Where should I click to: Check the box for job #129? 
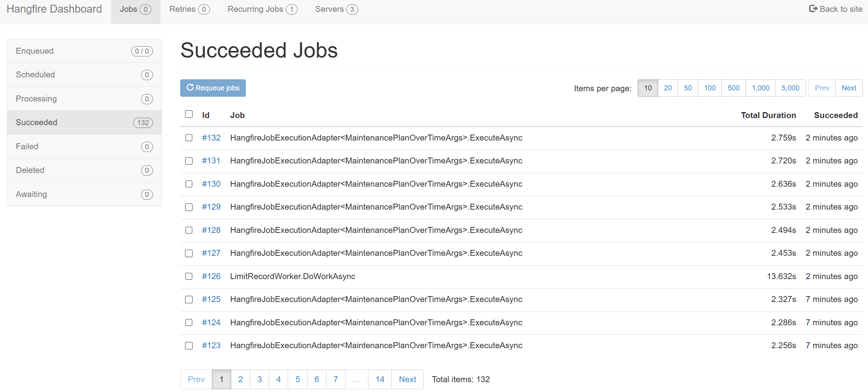189,207
